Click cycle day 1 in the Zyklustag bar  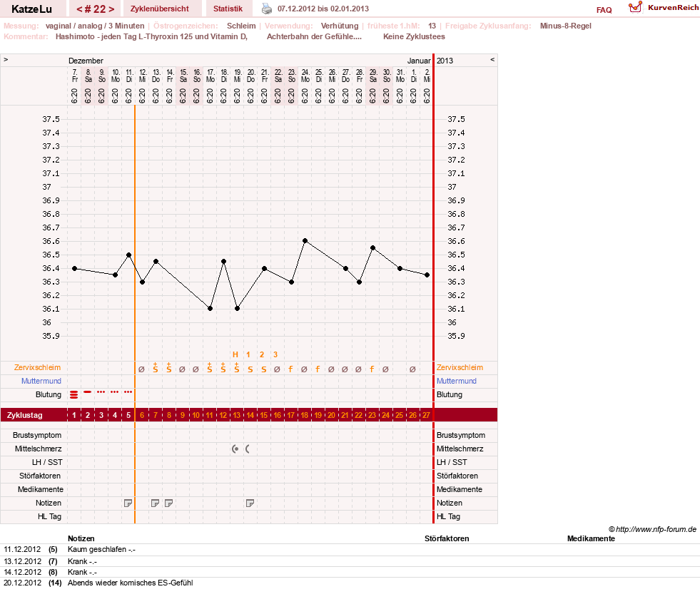pyautogui.click(x=74, y=415)
